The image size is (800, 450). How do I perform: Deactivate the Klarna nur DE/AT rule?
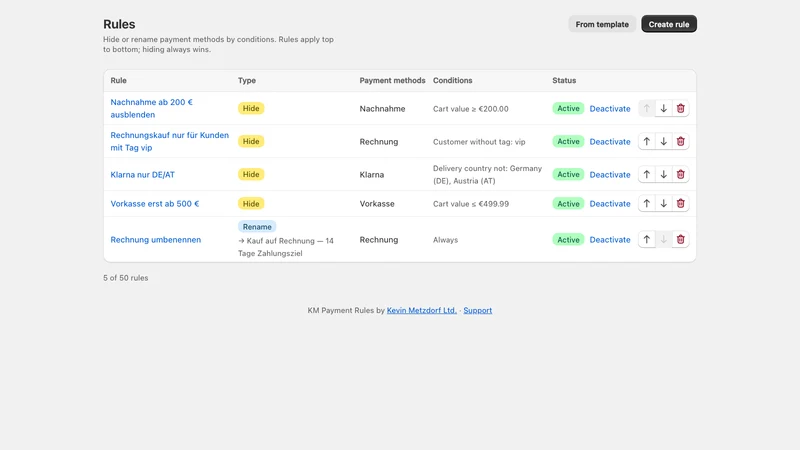point(610,174)
